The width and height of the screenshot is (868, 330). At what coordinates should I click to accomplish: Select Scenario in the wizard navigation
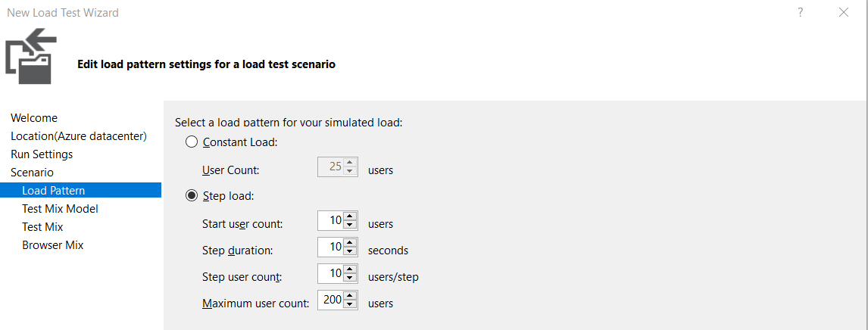click(32, 173)
